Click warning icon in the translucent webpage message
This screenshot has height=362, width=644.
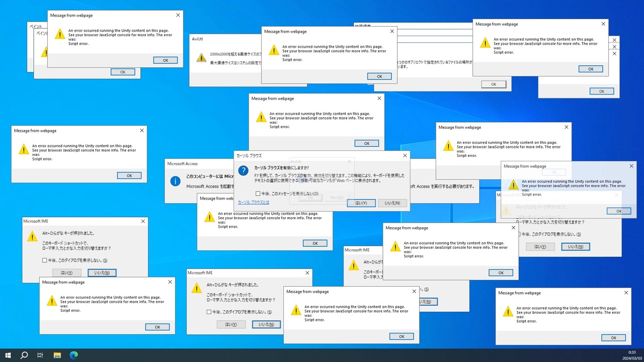[x=513, y=185]
